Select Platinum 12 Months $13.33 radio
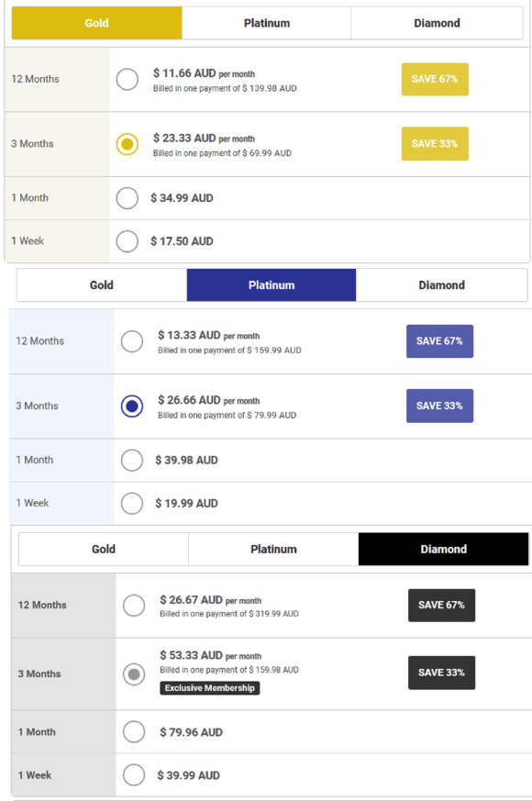The image size is (532, 801). [132, 341]
